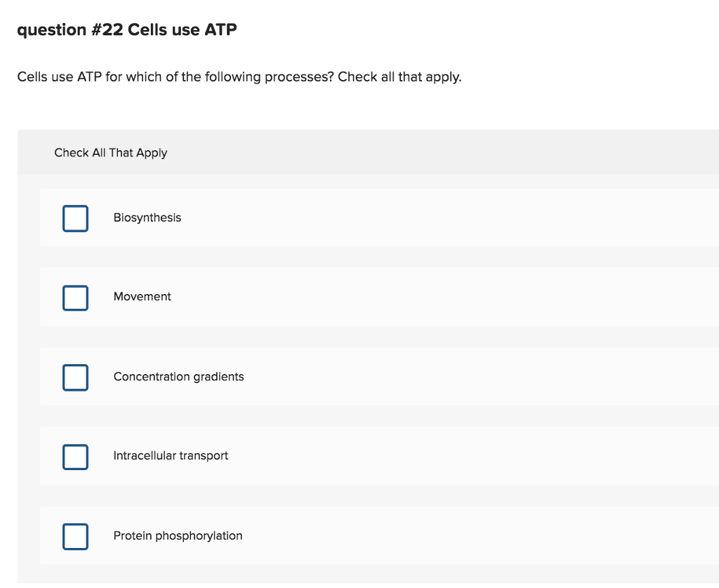Check the Concentration gradients checkbox
Image resolution: width=719 pixels, height=588 pixels.
click(75, 377)
